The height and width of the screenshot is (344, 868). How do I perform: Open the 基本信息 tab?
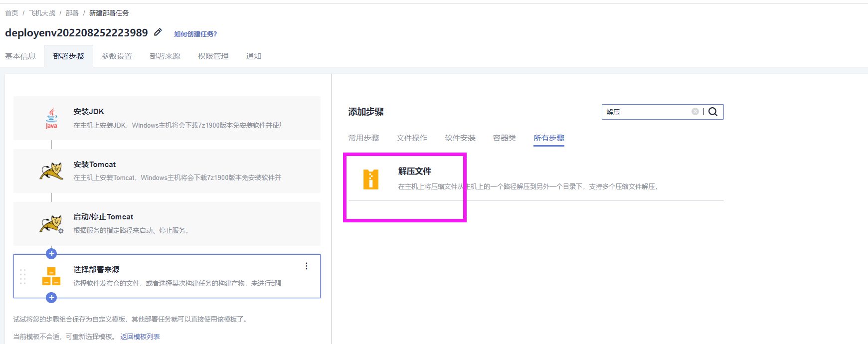20,56
